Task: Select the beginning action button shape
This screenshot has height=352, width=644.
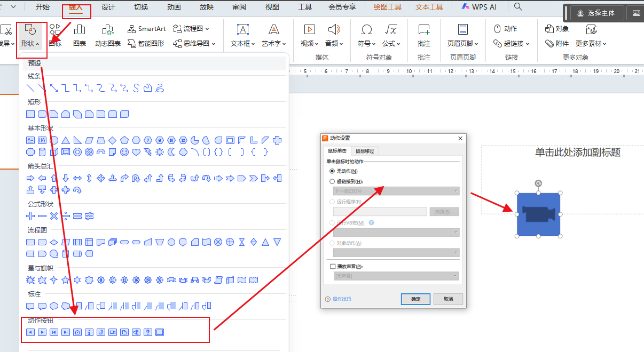Action: point(54,332)
